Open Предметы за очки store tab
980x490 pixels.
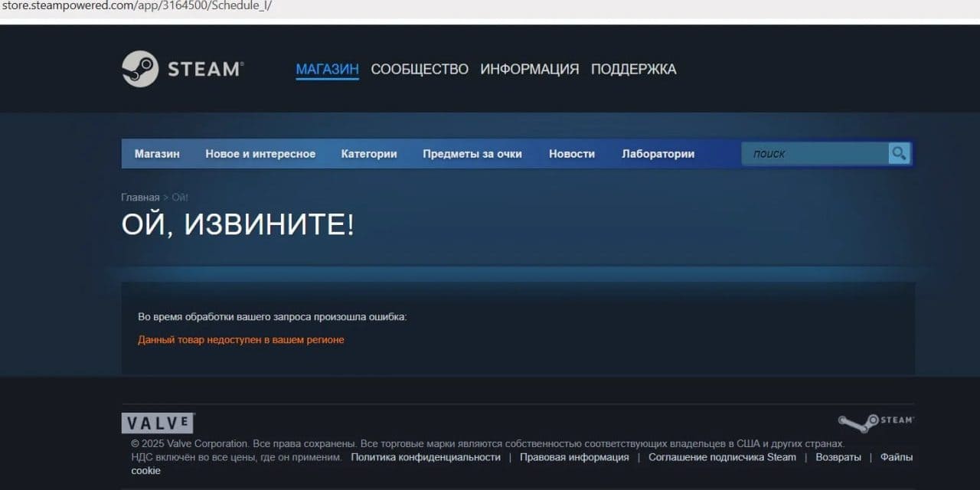pyautogui.click(x=472, y=153)
